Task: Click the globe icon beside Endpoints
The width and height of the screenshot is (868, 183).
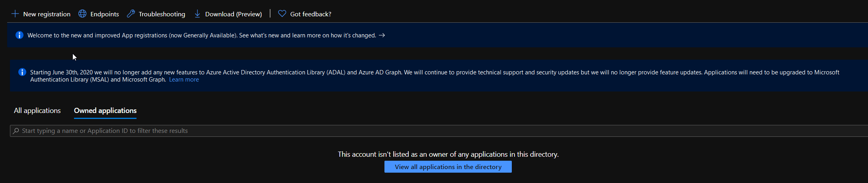Action: click(x=82, y=14)
